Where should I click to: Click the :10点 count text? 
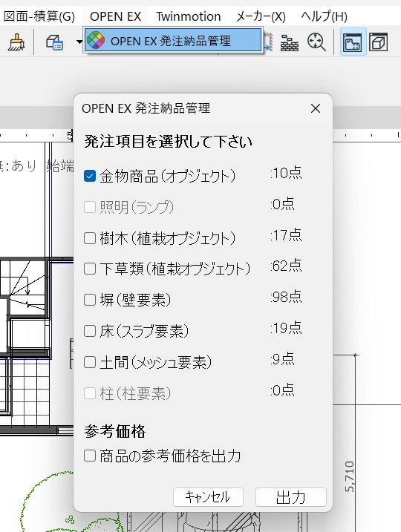(x=286, y=173)
